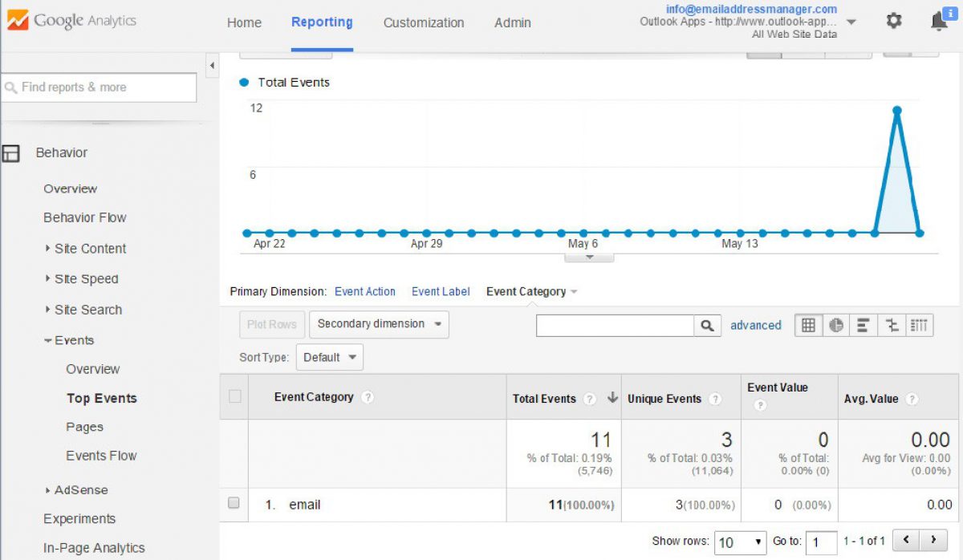Check the email row checkbox
The height and width of the screenshot is (560, 963).
coord(234,503)
